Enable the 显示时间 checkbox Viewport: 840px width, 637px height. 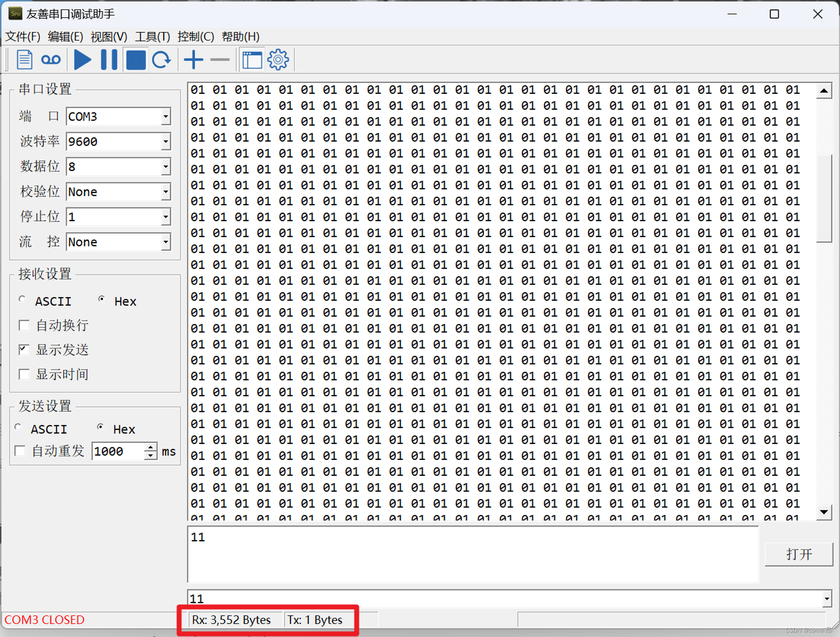[x=24, y=374]
